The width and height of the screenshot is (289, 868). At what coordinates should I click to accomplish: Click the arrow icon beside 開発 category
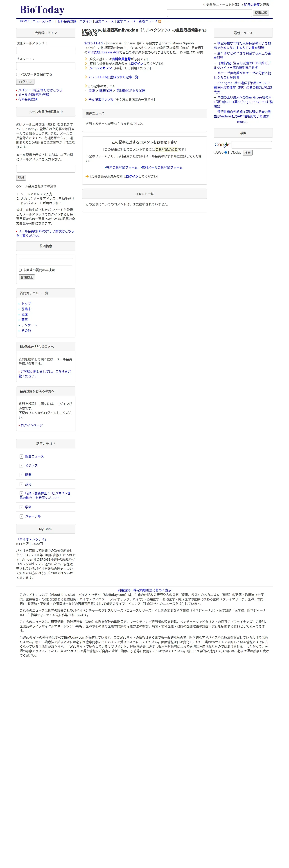[x=21, y=475]
